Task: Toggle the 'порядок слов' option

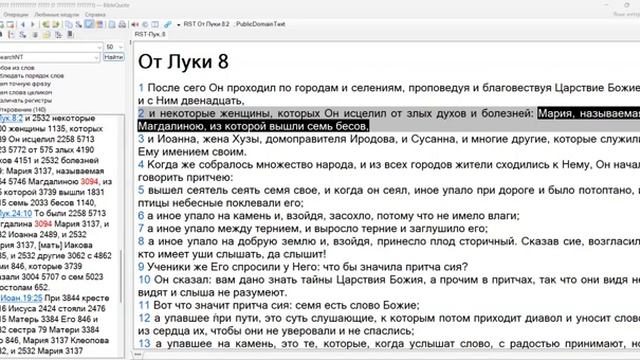Action: click(32, 76)
